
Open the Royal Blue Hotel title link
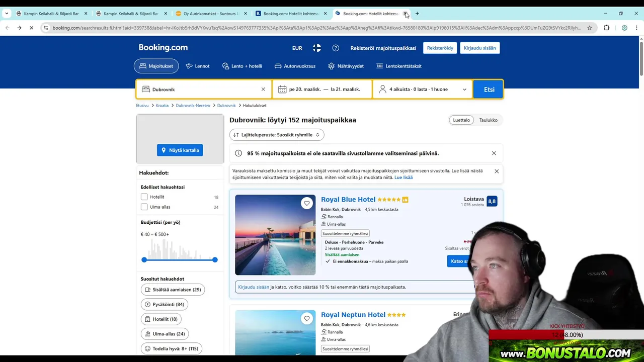click(x=348, y=200)
